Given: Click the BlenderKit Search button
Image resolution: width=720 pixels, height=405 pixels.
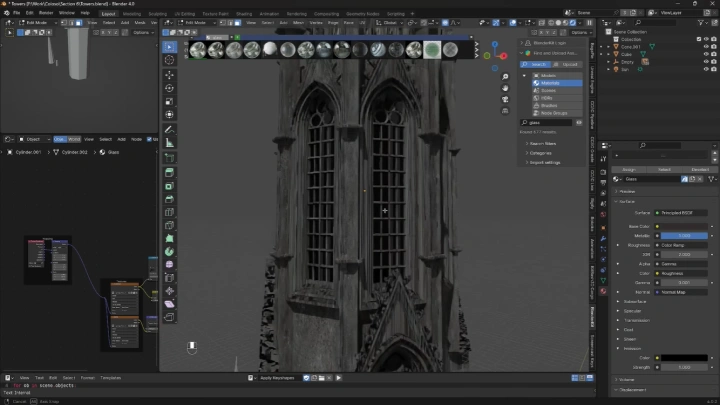Looking at the screenshot, I should click(535, 64).
